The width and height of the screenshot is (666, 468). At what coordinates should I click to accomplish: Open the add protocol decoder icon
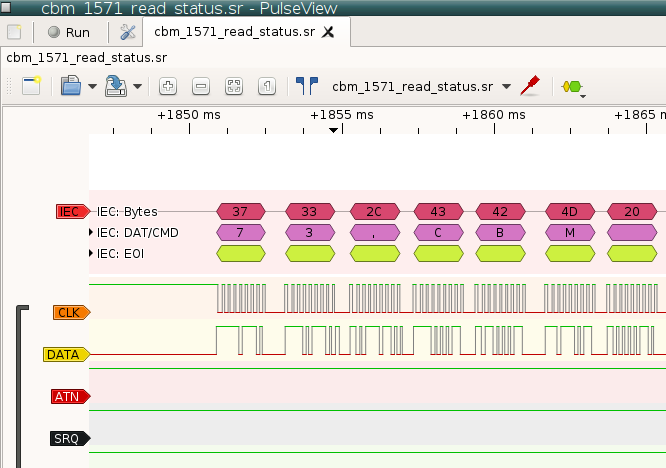click(572, 87)
